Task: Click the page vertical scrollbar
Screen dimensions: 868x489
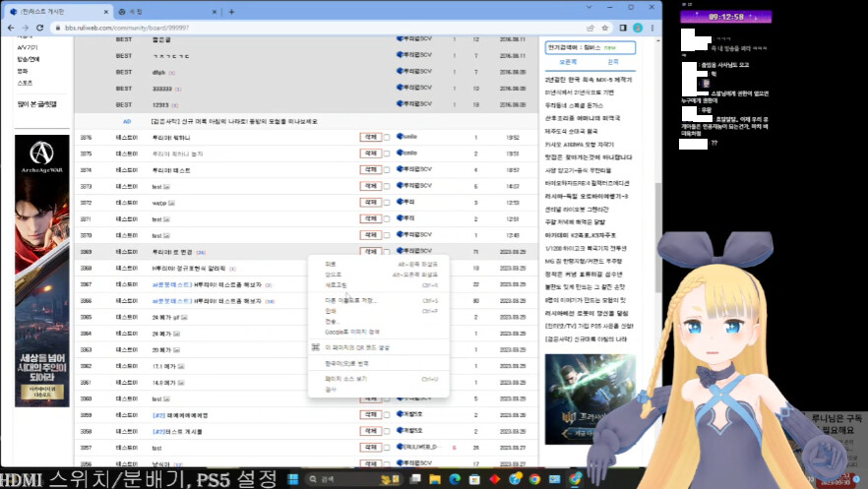Action: (x=658, y=238)
